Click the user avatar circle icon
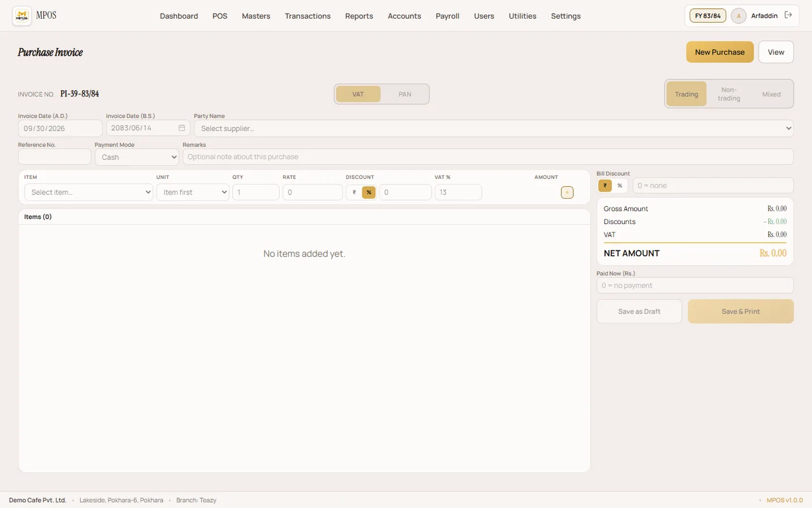Screen dimensions: 812x508 [x=738, y=16]
